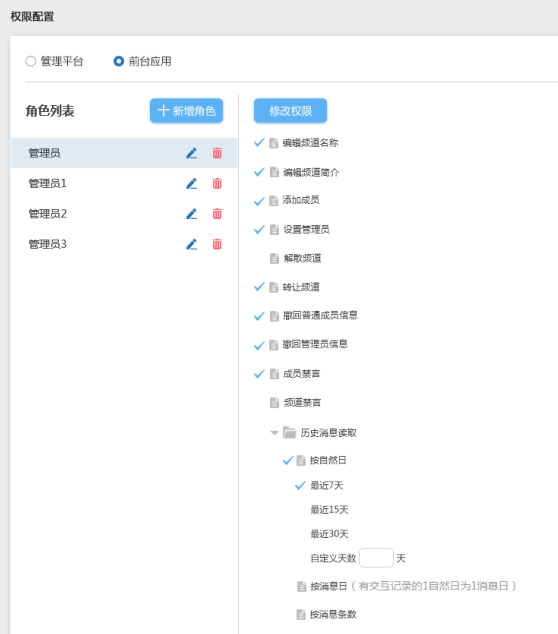558x634 pixels.
Task: Uncheck the 成员禁言 permission checkmark
Action: click(x=259, y=374)
